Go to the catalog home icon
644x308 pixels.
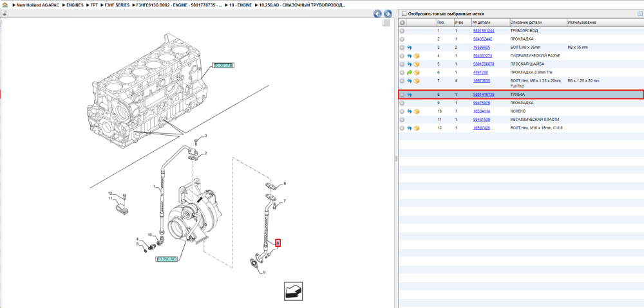[5, 5]
